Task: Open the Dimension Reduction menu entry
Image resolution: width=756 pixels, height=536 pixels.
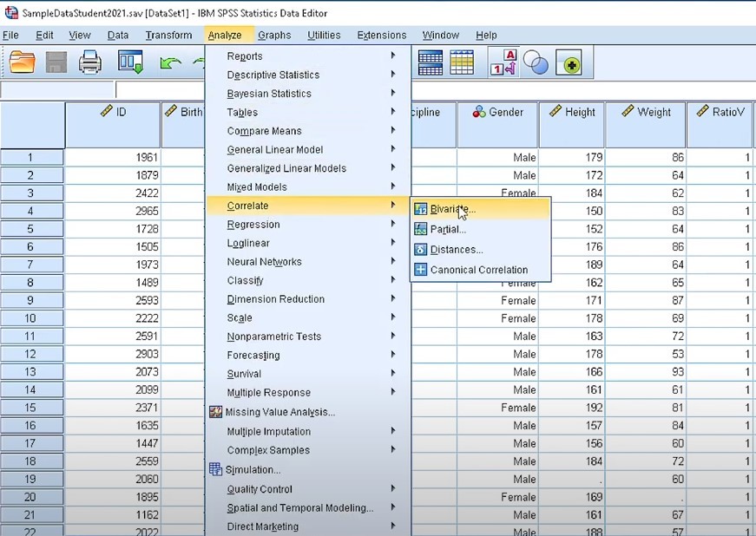Action: [x=309, y=299]
